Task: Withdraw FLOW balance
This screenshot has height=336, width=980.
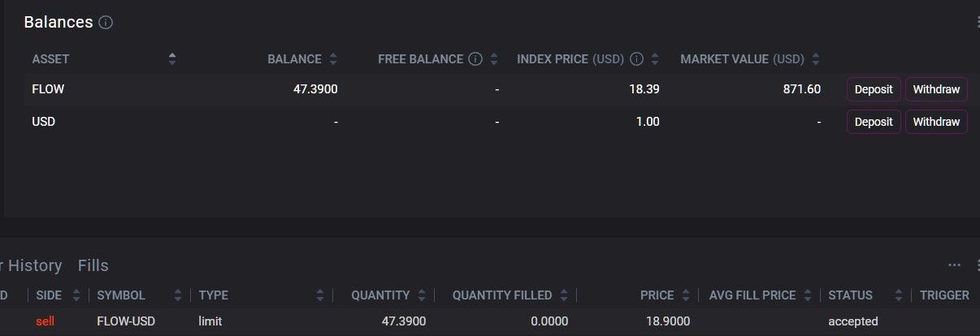Action: coord(936,89)
